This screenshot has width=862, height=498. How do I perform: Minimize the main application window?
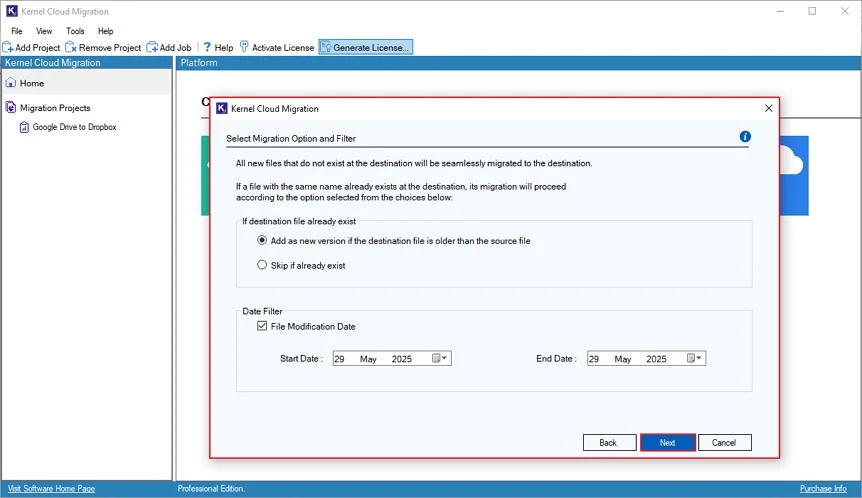coord(780,11)
